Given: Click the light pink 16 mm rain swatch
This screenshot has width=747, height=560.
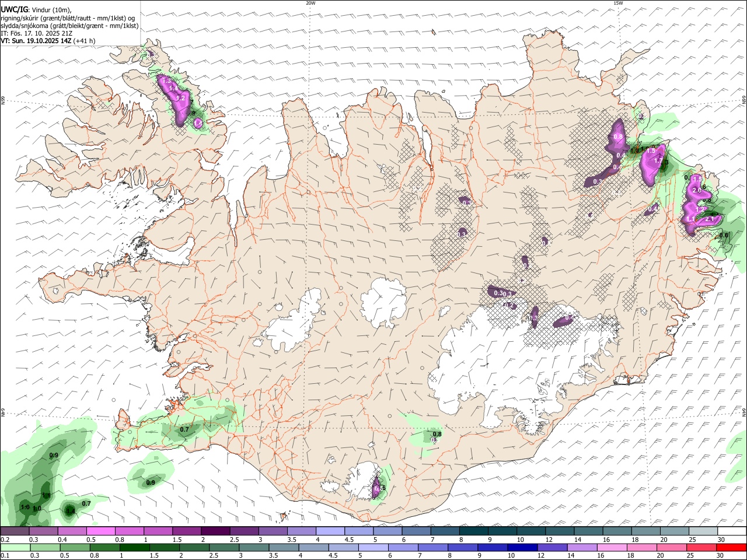Looking at the screenshot, I should [612, 547].
